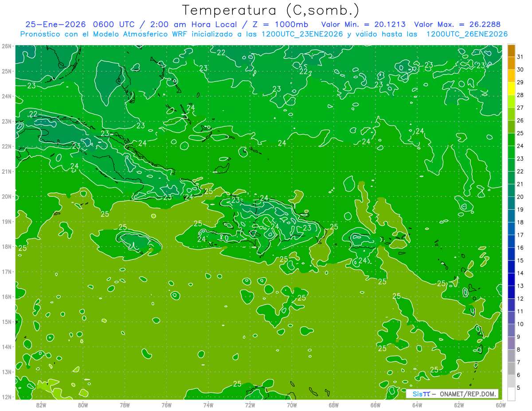The height and width of the screenshot is (411, 532).
Task: Click the '25N' latitude axis label
Action: (x=7, y=71)
